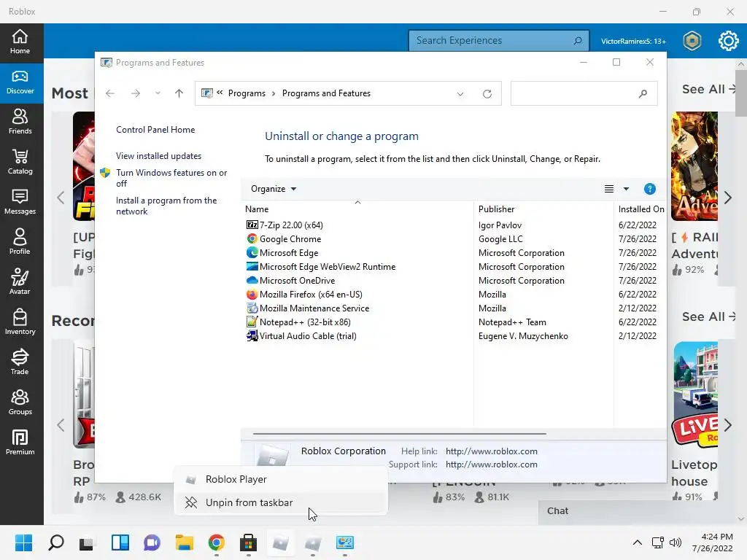Expand the address bar history dropdown

point(460,94)
